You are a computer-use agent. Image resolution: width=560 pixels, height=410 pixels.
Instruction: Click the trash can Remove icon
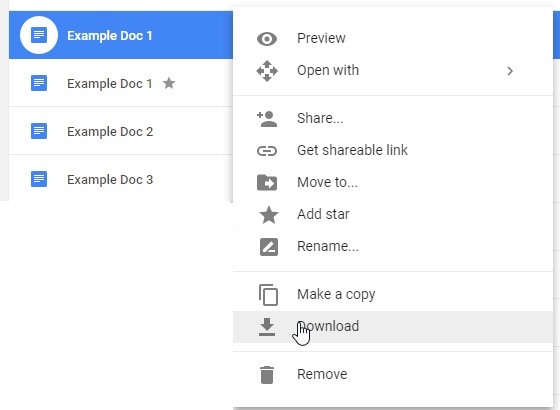pos(267,375)
